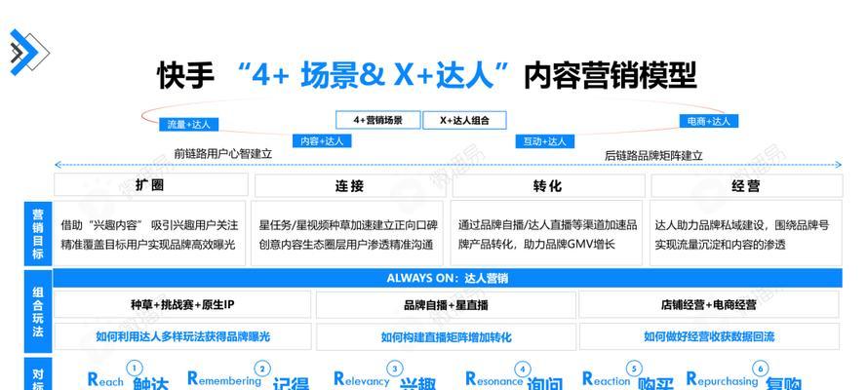Click the 'Relevancy' label
The height and width of the screenshot is (390, 868).
click(x=362, y=380)
